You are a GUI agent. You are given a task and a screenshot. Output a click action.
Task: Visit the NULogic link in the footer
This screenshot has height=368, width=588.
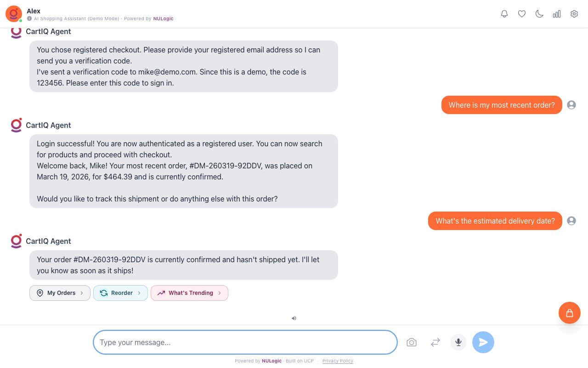(271, 361)
